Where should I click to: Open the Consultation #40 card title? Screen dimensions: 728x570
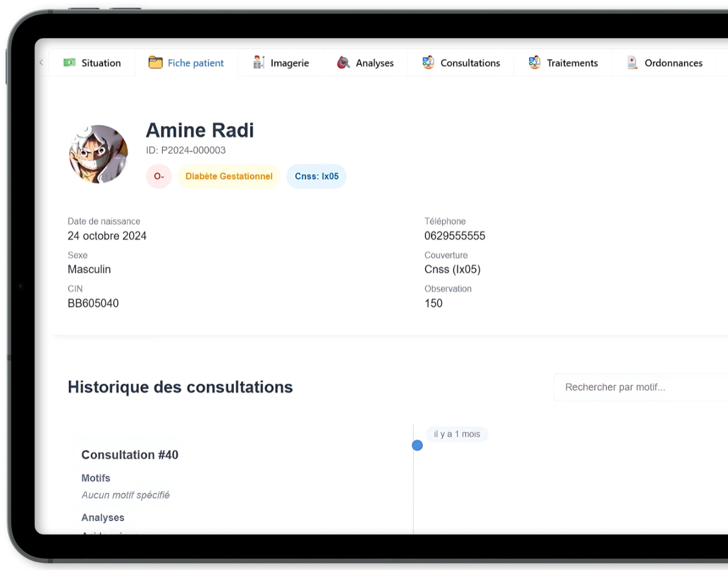[x=130, y=455]
